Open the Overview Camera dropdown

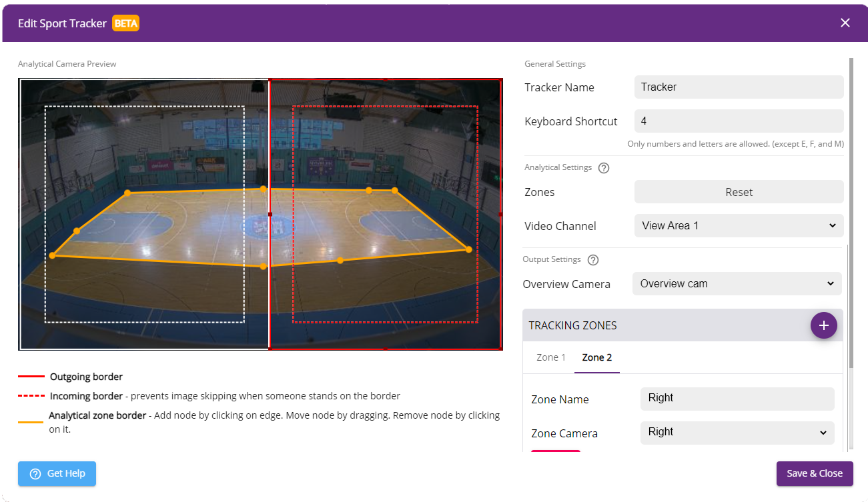click(737, 283)
